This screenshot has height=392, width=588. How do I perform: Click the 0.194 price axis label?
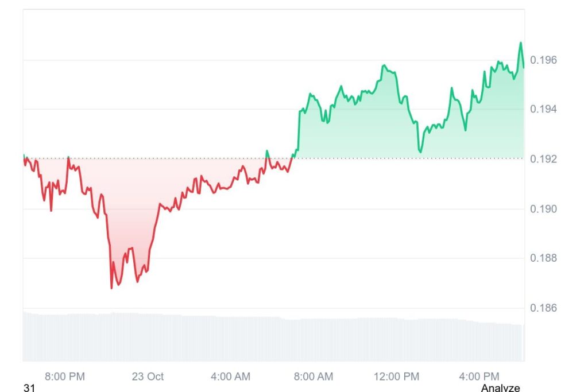(543, 110)
